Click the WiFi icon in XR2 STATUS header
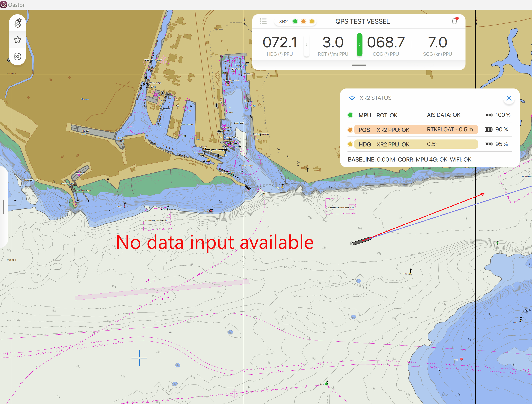Viewport: 532px width, 404px height. [352, 98]
